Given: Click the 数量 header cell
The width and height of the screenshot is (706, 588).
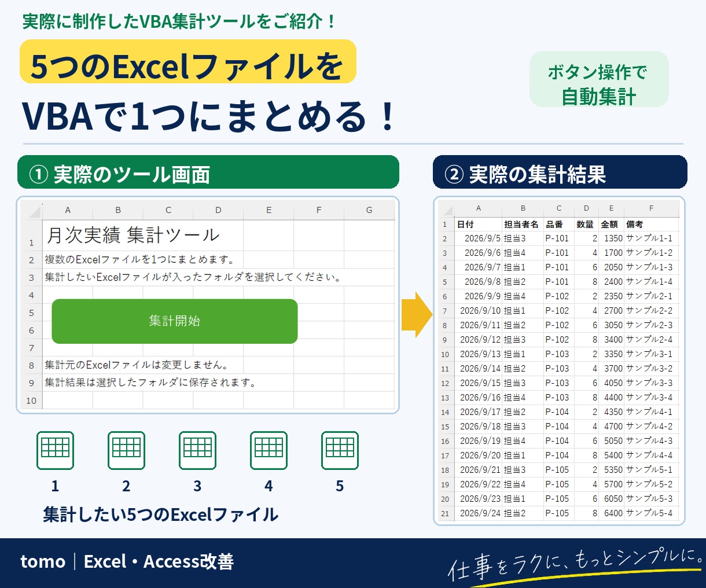Looking at the screenshot, I should 586,224.
